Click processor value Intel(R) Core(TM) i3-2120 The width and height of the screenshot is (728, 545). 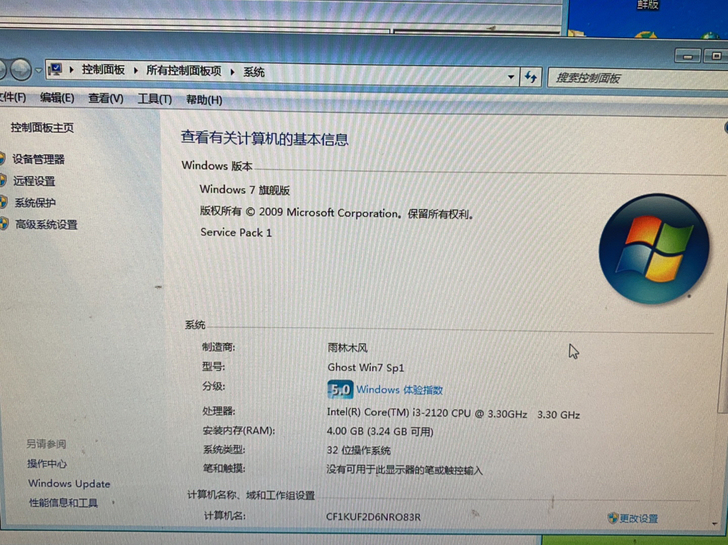[453, 413]
